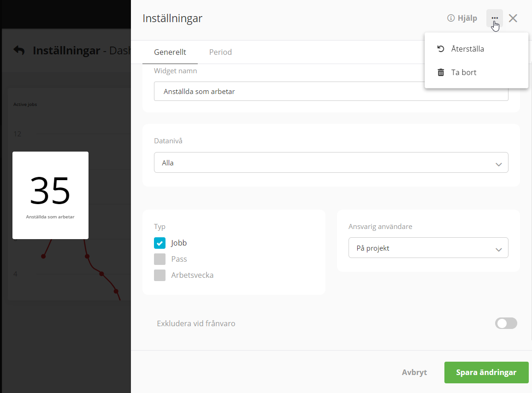This screenshot has width=532, height=393.
Task: Choose Återställa from the options menu
Action: pyautogui.click(x=467, y=49)
